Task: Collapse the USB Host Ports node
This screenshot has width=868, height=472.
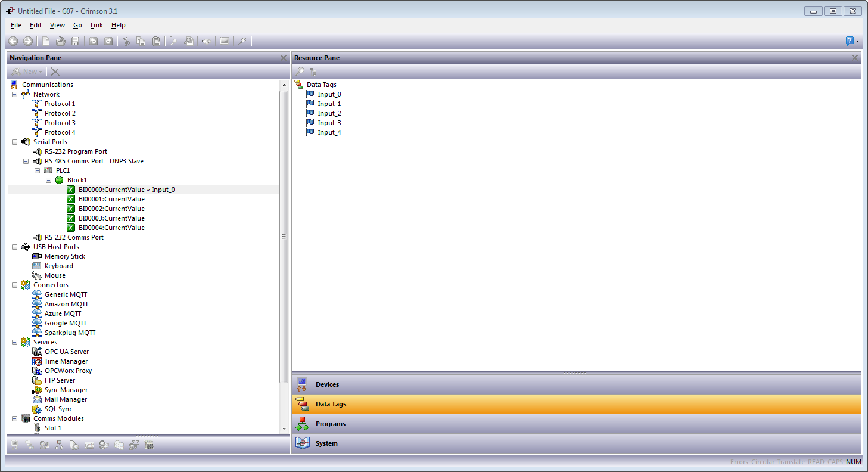Action: 14,247
